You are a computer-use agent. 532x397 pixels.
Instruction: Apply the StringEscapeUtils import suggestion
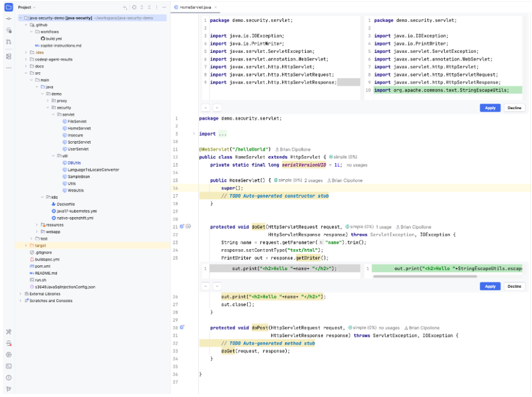coord(490,108)
